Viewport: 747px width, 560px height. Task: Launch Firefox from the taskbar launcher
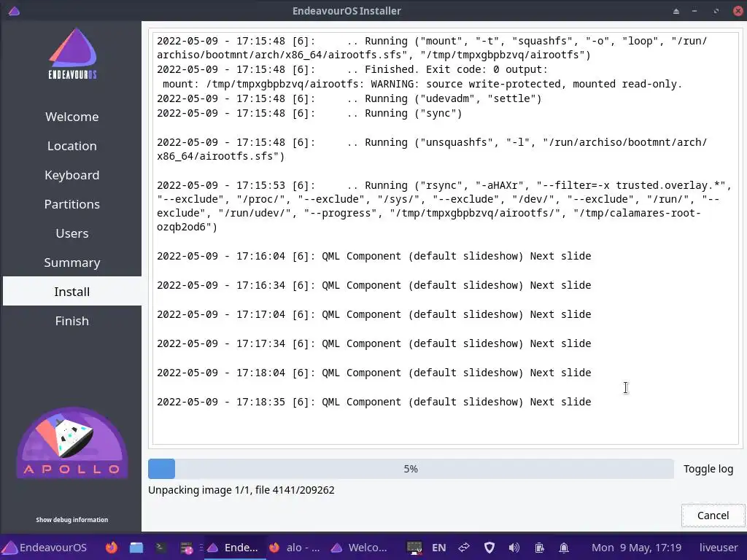112,548
